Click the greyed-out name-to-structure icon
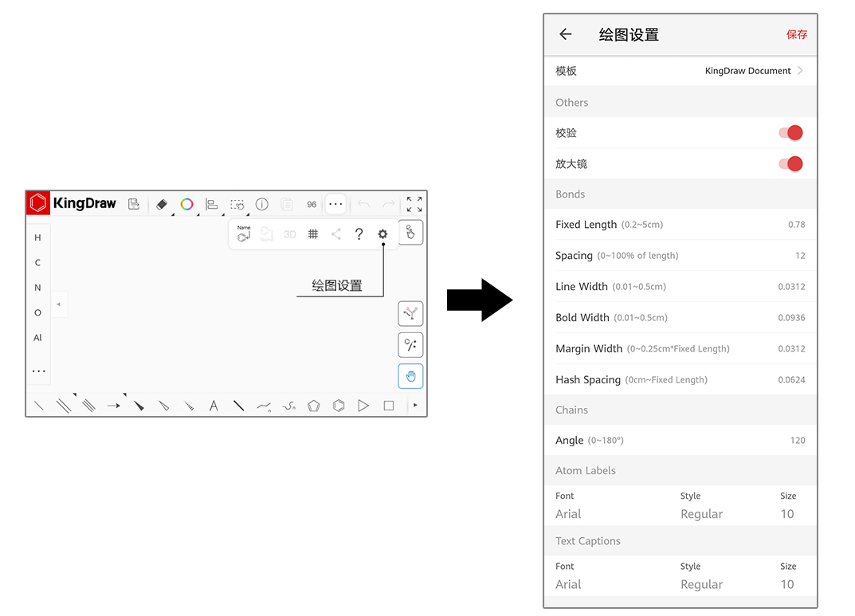The width and height of the screenshot is (855, 616). tap(267, 233)
